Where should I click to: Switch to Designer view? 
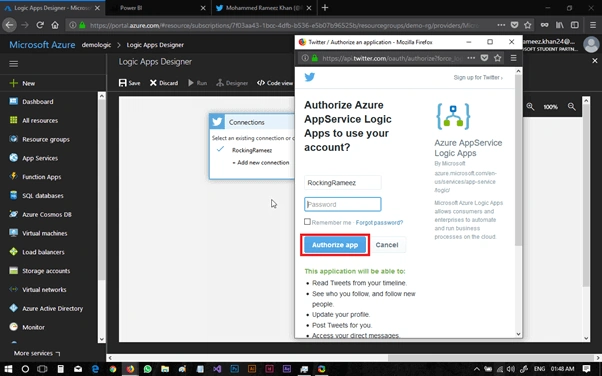(x=232, y=83)
